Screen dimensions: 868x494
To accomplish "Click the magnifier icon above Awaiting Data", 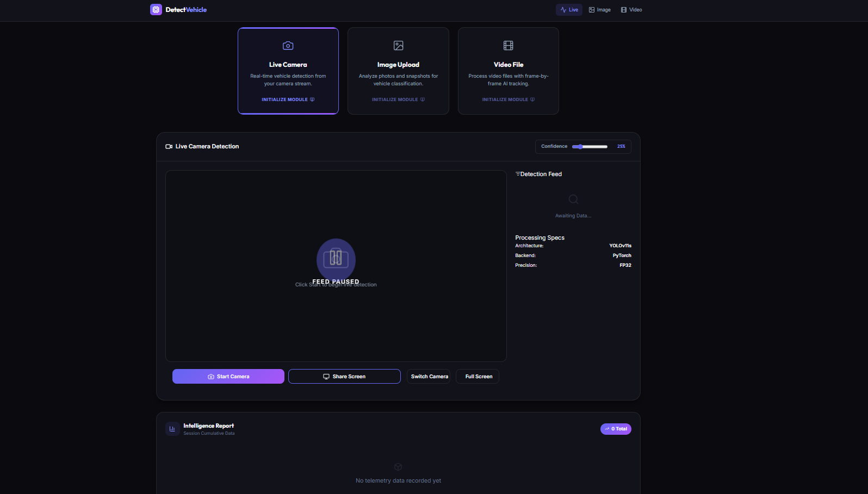I will [573, 199].
